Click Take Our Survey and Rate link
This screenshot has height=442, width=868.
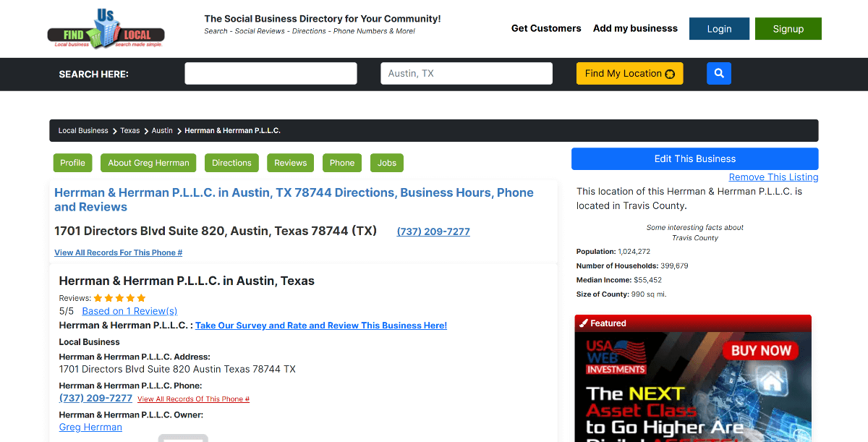321,326
